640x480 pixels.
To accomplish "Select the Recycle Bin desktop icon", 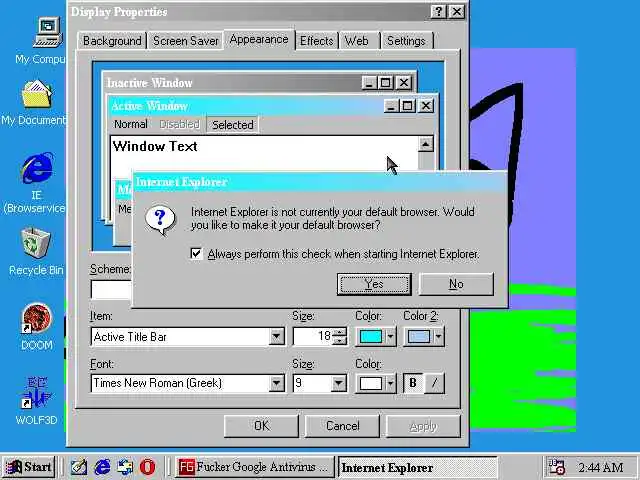I will [36, 242].
